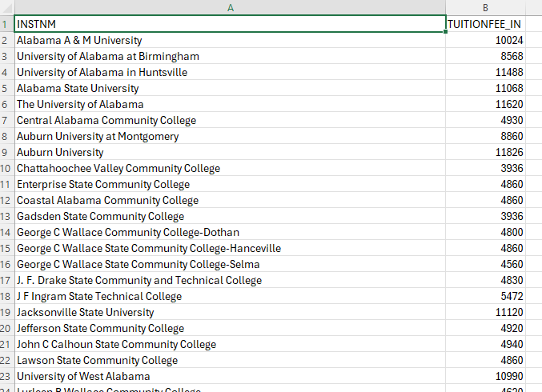Click the INSTNM header cell

click(230, 24)
